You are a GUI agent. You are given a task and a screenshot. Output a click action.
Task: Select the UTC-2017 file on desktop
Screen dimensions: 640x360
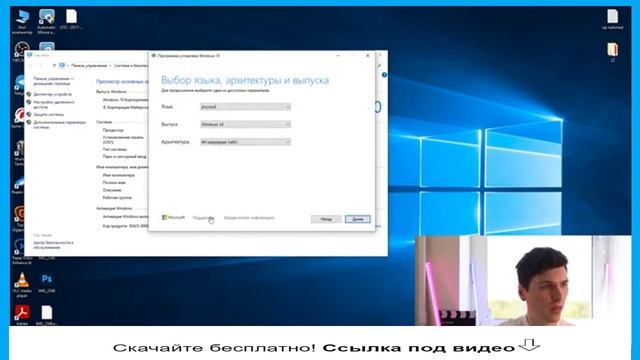tap(71, 19)
